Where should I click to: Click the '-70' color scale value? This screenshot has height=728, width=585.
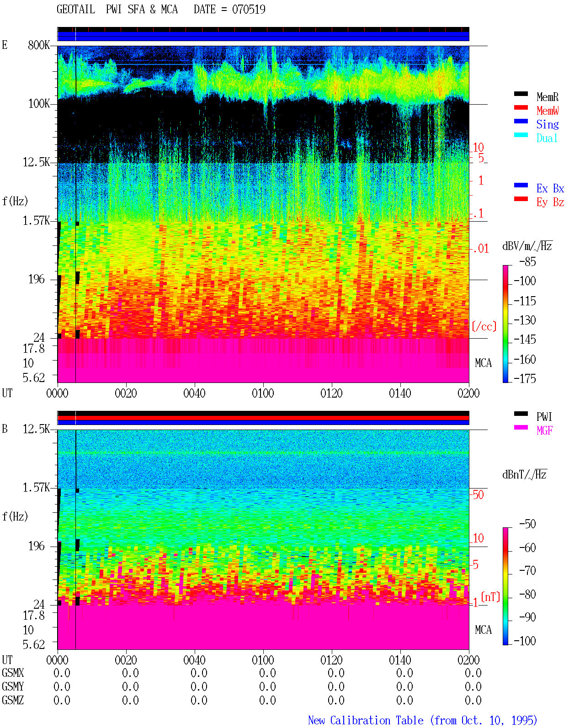click(527, 570)
